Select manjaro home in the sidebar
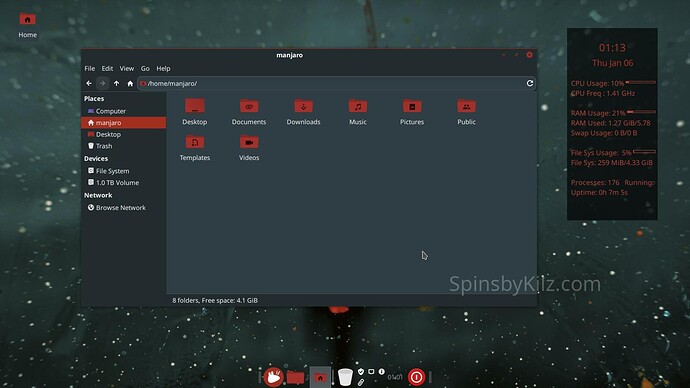 click(x=124, y=123)
